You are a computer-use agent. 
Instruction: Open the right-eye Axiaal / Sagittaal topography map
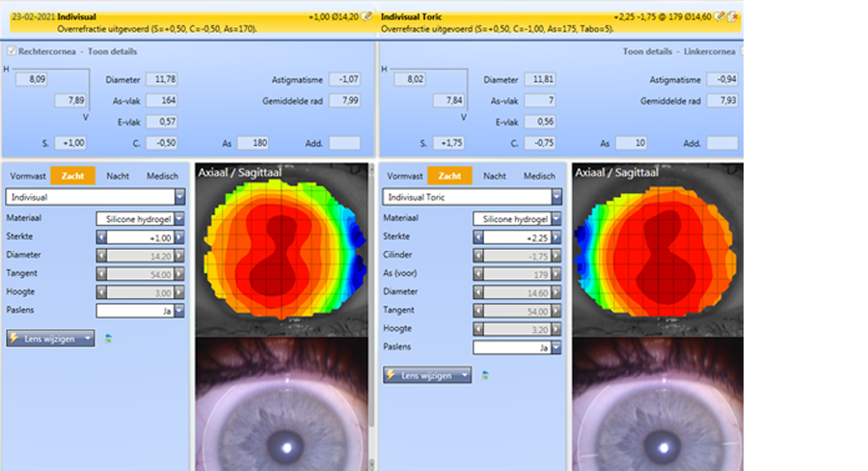tap(282, 249)
